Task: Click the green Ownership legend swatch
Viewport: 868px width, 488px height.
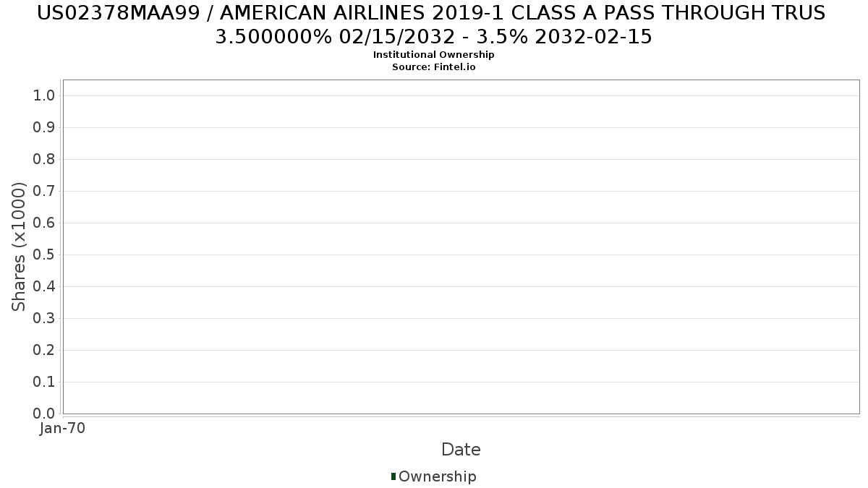Action: click(393, 476)
